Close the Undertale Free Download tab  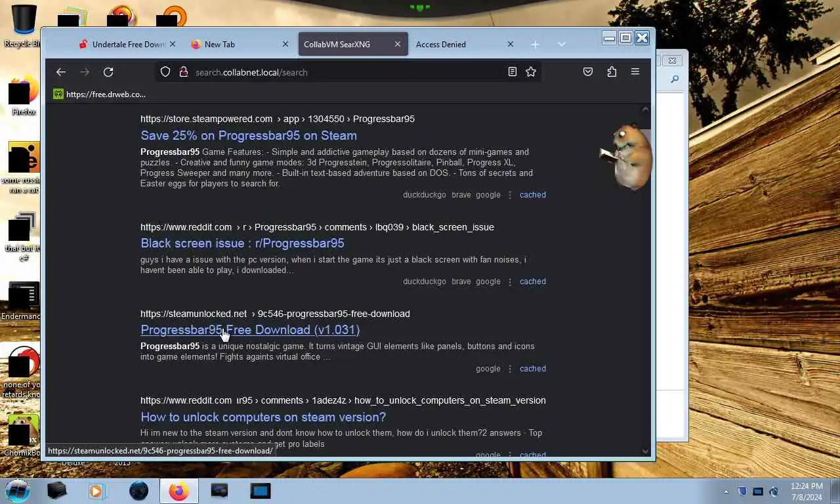tap(172, 45)
